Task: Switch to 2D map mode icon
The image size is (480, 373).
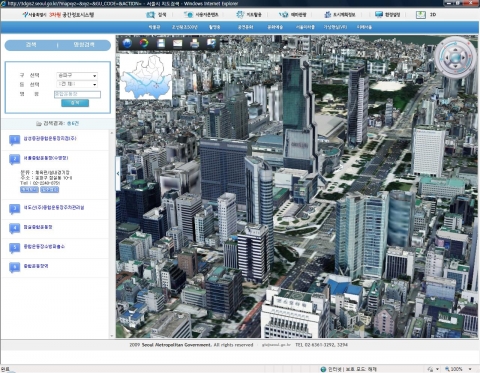Action: coord(421,15)
